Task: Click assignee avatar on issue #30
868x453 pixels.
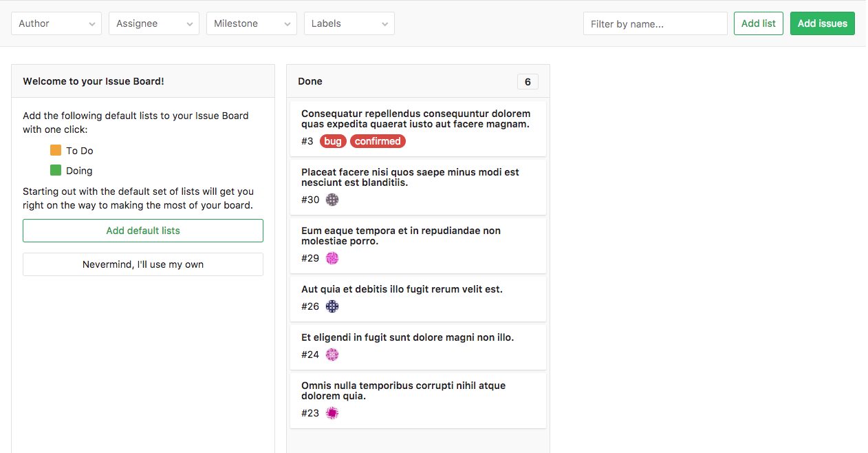Action: [332, 200]
